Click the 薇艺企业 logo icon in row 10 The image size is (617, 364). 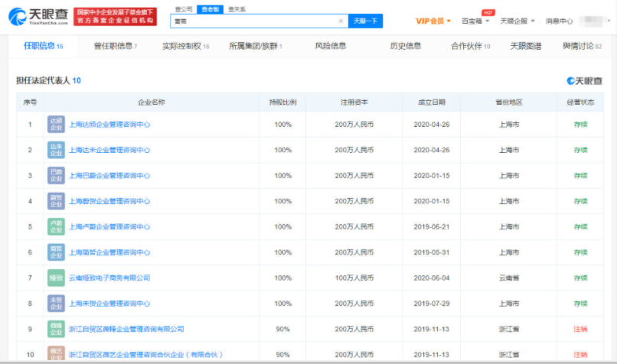[x=57, y=353]
